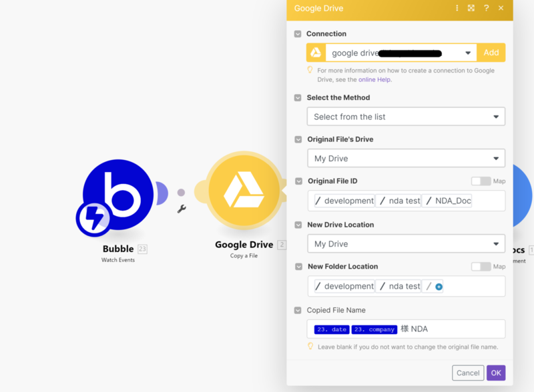Viewport: 534px width, 392px height.
Task: Enable Map switch for Original File ID
Action: (x=481, y=181)
